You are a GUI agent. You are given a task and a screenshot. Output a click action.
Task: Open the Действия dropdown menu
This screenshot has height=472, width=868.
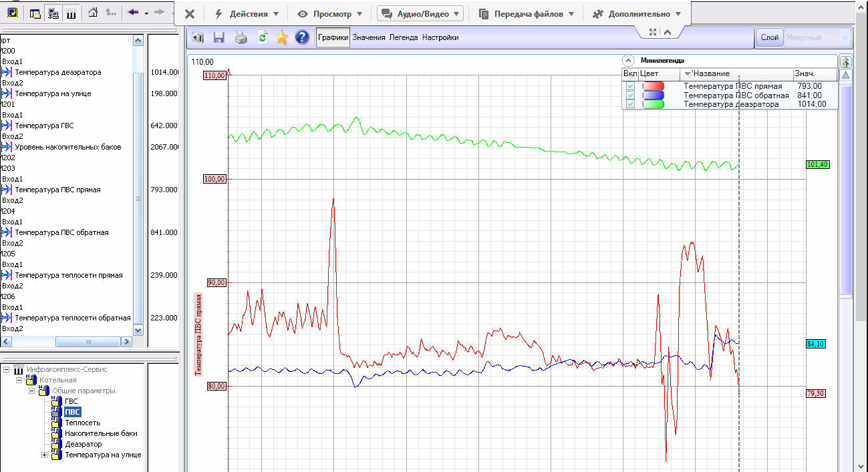pyautogui.click(x=247, y=14)
